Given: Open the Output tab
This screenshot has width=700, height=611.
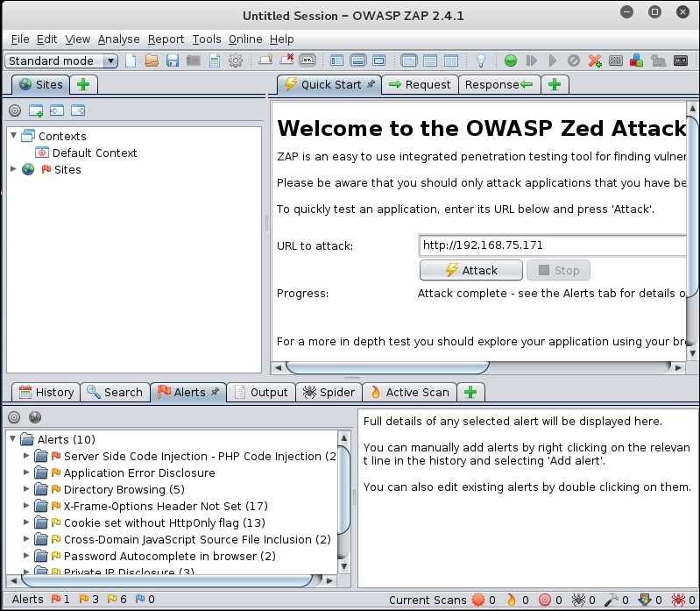Looking at the screenshot, I should click(261, 392).
